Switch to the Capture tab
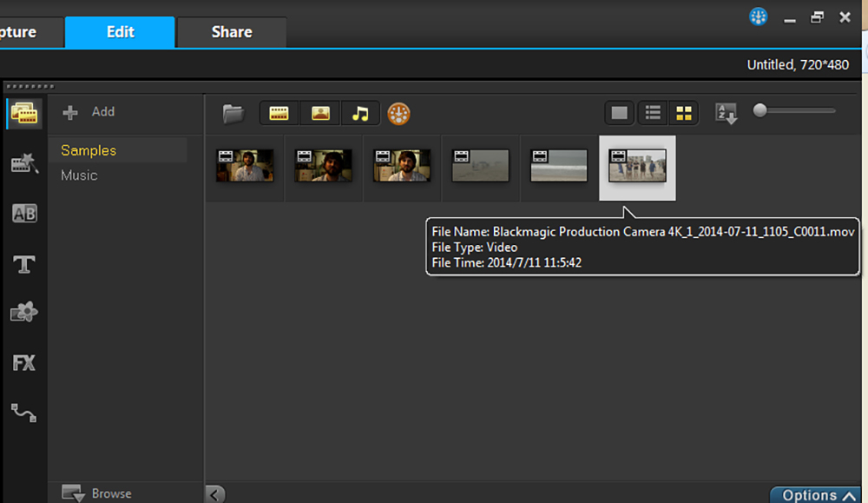Image resolution: width=868 pixels, height=503 pixels. point(31,32)
